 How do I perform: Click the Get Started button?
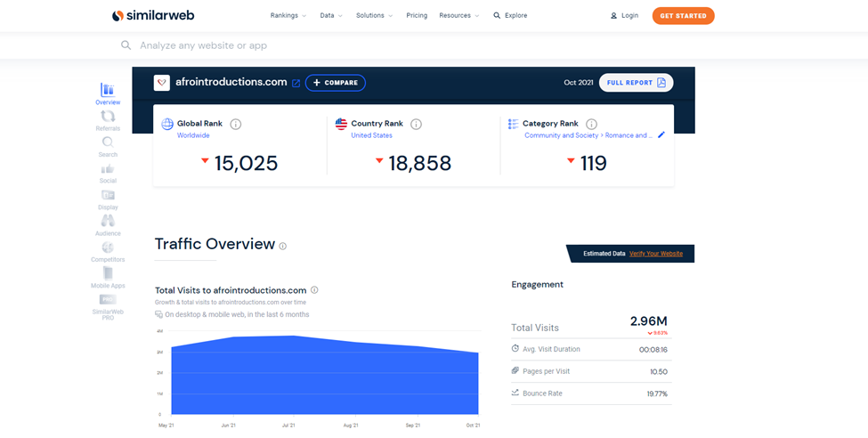(x=683, y=15)
